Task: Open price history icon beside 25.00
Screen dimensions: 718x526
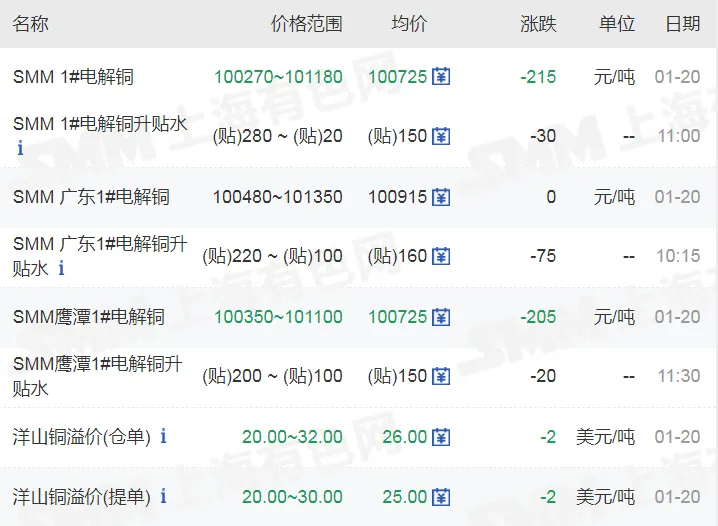Action: tap(441, 497)
